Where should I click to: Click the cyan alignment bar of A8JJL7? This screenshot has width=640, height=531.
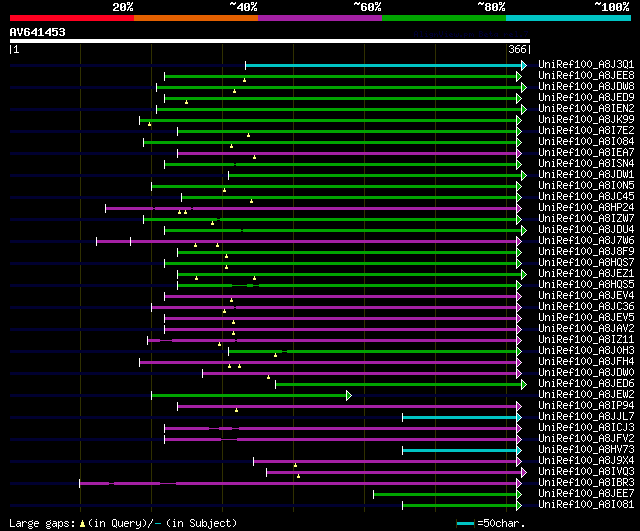(x=460, y=418)
